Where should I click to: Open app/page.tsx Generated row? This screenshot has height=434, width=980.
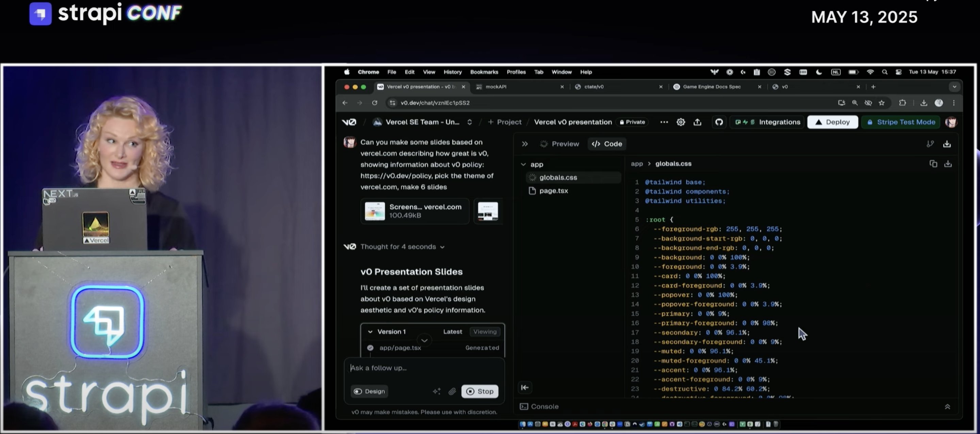coord(432,348)
